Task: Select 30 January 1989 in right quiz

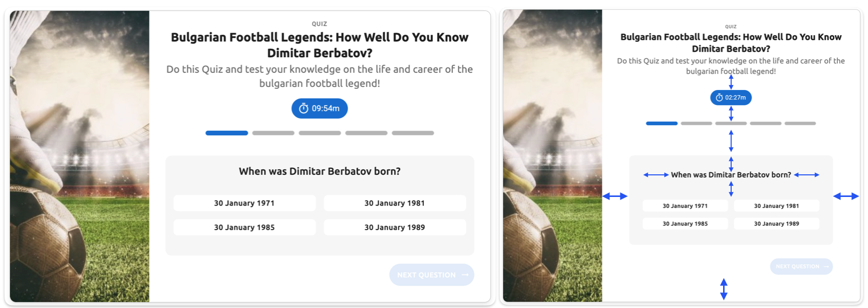Action: 776,224
